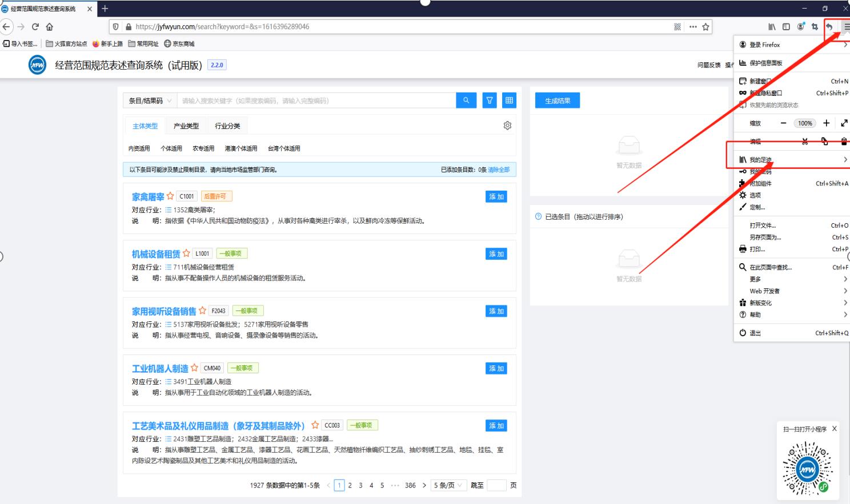Select 打印... from the Firefox menu

[757, 249]
